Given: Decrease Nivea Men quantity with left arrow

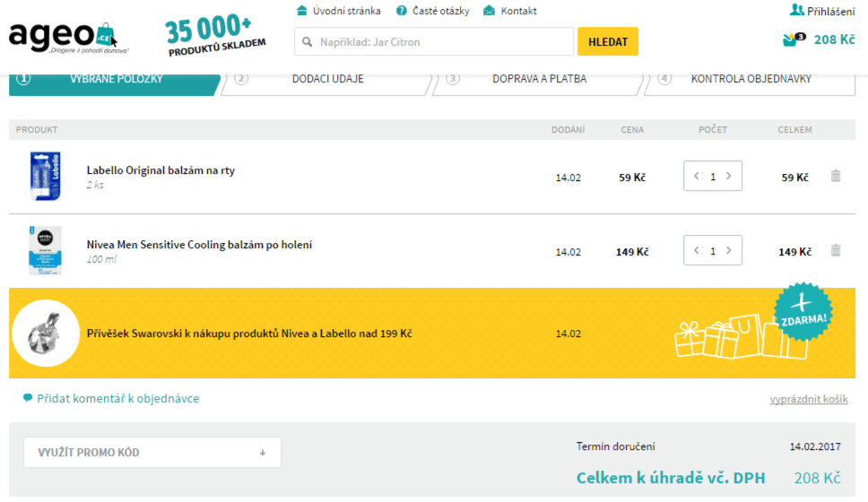Looking at the screenshot, I should [x=697, y=251].
